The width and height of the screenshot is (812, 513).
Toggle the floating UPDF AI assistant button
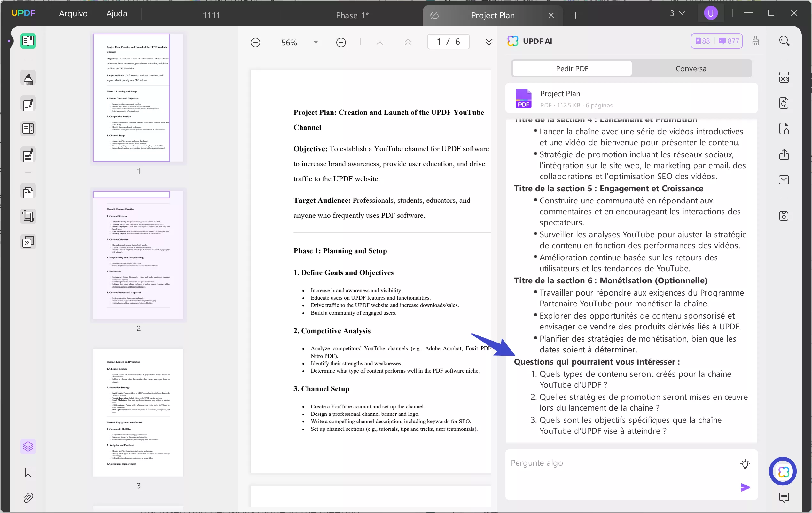pyautogui.click(x=783, y=471)
